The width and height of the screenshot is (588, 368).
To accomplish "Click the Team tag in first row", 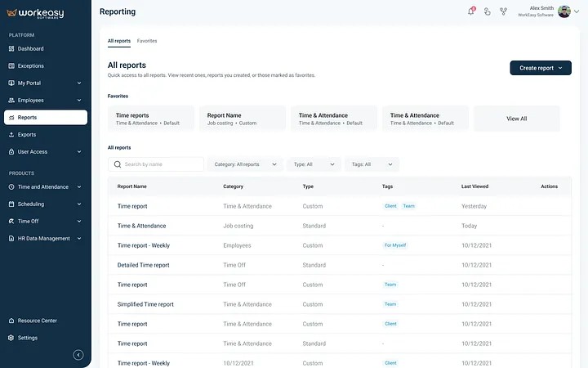I will click(409, 206).
